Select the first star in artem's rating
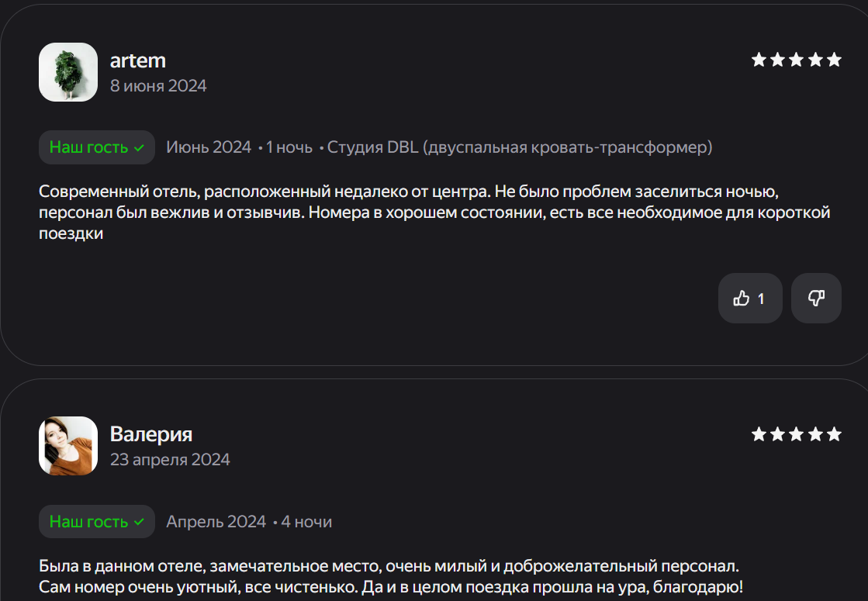Screen dimensions: 868x601 tap(757, 58)
